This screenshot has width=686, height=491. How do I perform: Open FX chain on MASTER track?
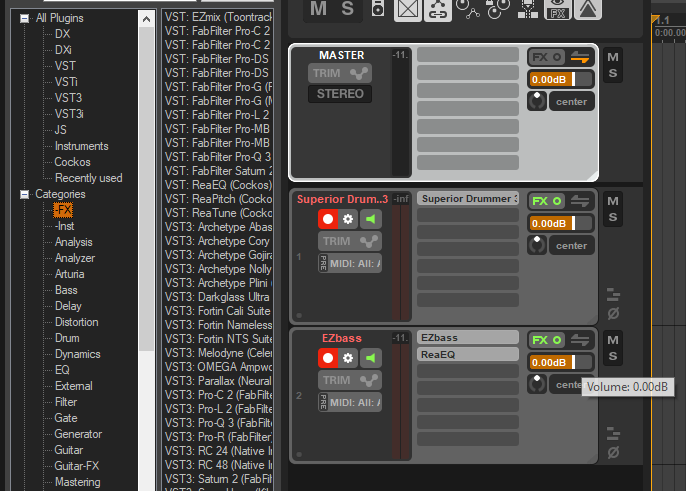coord(540,57)
